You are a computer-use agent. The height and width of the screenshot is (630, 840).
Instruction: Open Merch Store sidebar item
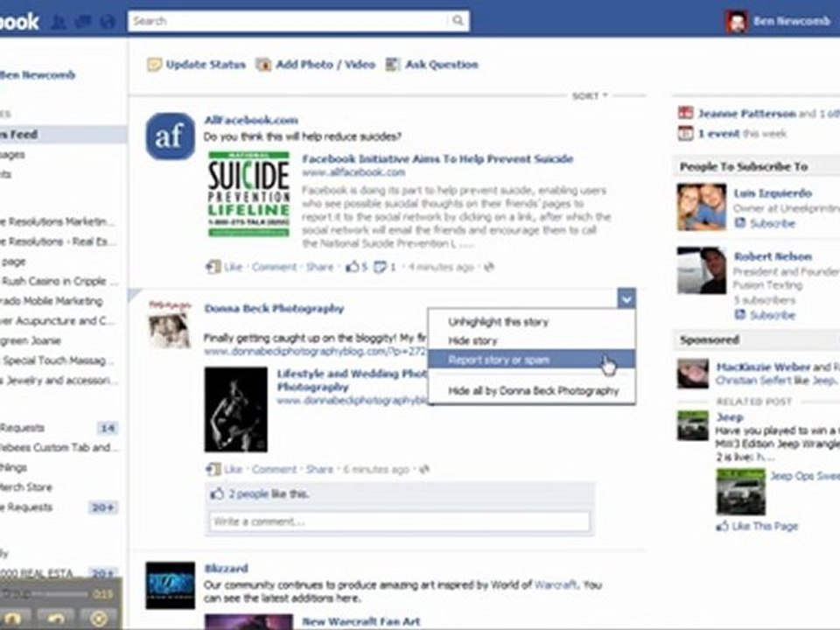[x=26, y=487]
